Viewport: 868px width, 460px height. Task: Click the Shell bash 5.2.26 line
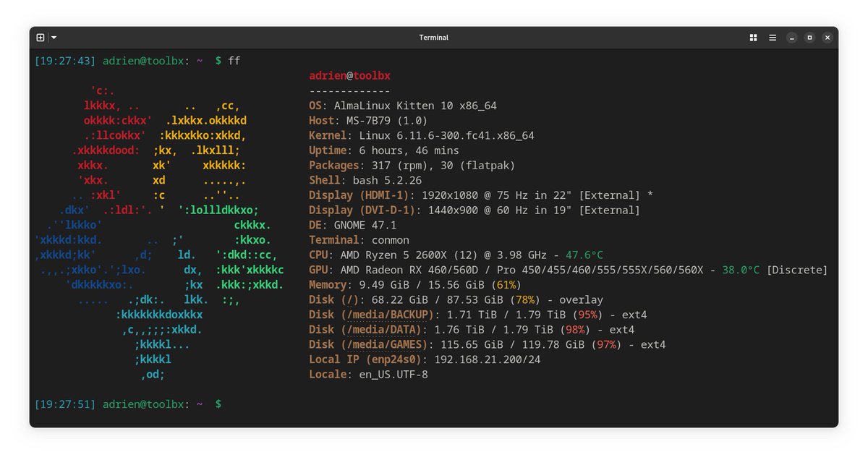(365, 181)
